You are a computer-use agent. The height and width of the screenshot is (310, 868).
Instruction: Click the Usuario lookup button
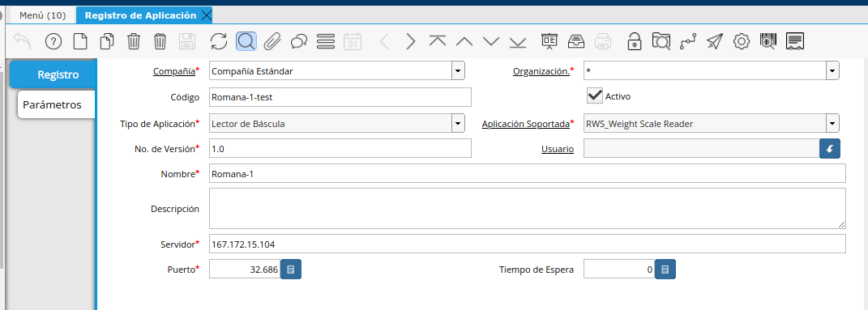[830, 149]
